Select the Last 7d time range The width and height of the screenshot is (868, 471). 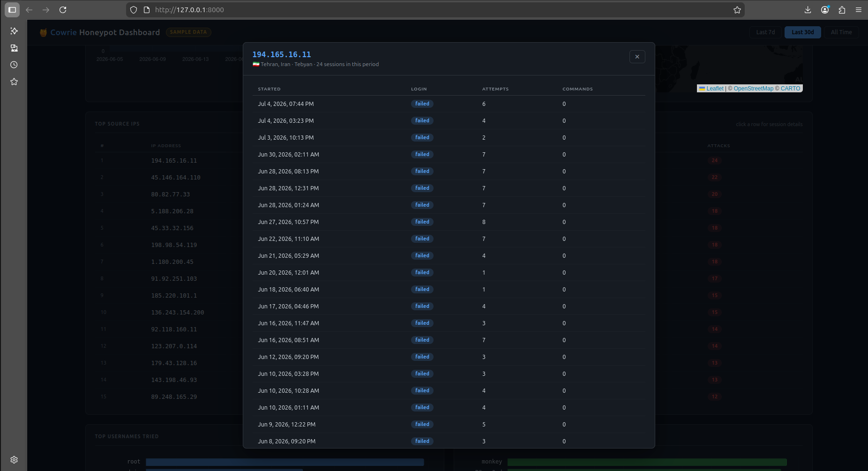765,32
